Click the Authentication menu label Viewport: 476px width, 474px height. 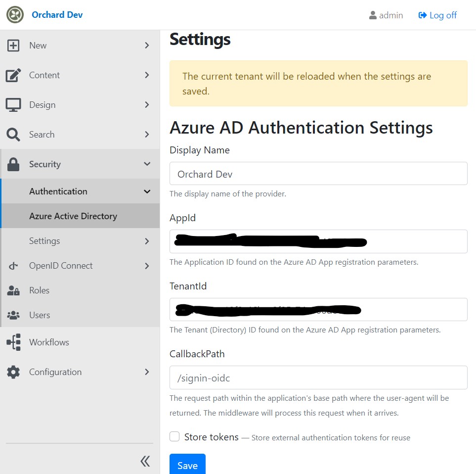(x=58, y=191)
